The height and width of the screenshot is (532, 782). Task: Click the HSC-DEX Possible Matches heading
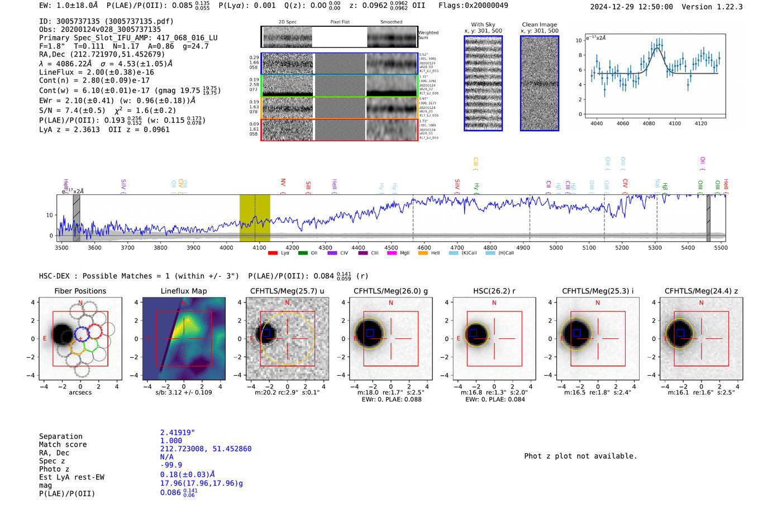click(x=139, y=276)
